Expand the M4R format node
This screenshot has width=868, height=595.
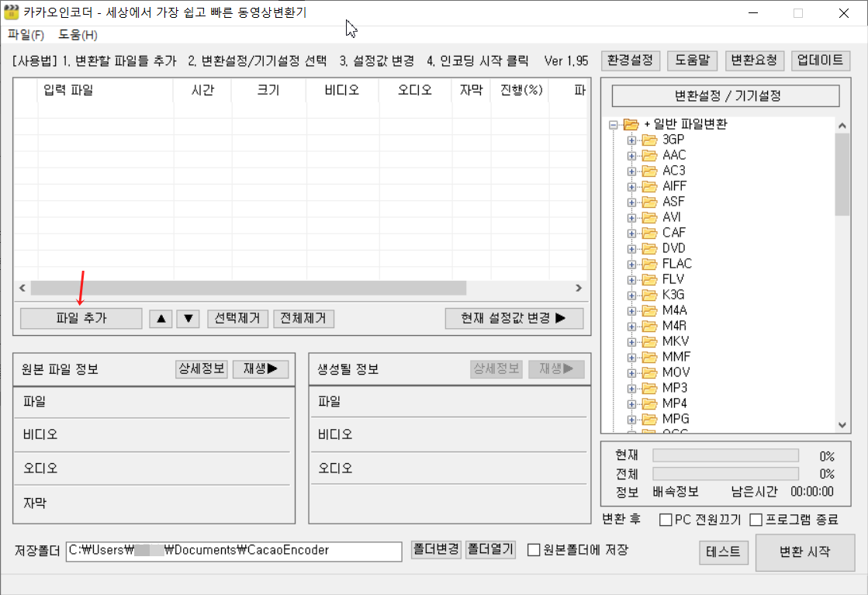631,326
